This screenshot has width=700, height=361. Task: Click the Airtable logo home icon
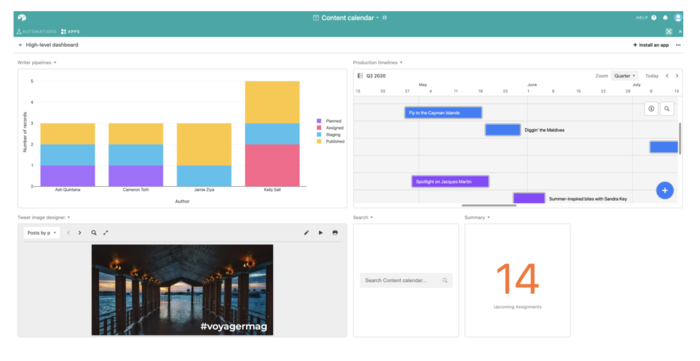[x=22, y=18]
